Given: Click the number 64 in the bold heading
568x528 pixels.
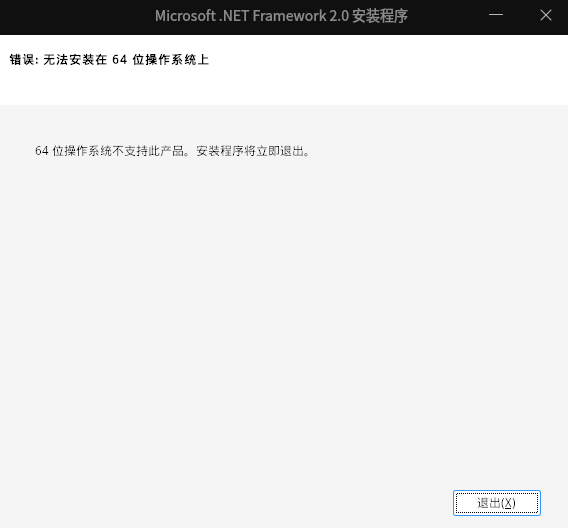Looking at the screenshot, I should tap(120, 59).
